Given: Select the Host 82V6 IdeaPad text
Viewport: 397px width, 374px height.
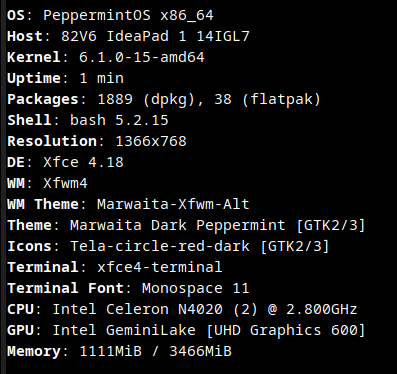Looking at the screenshot, I should point(128,36).
